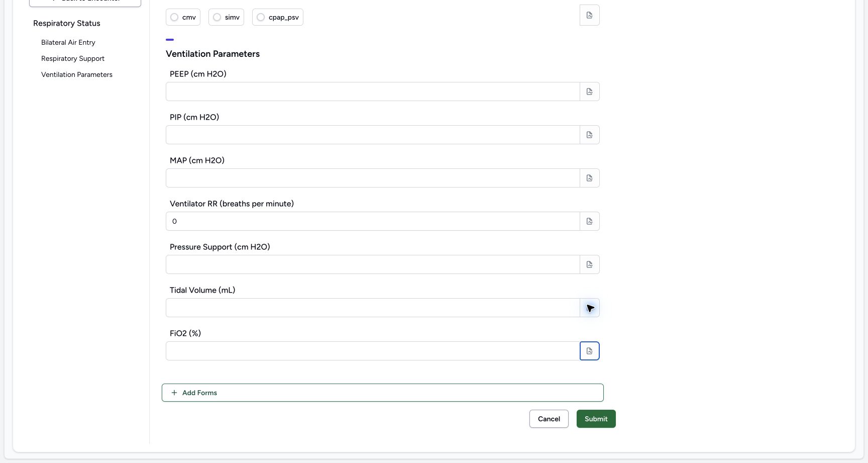Click the note icon beside PIP field

590,135
